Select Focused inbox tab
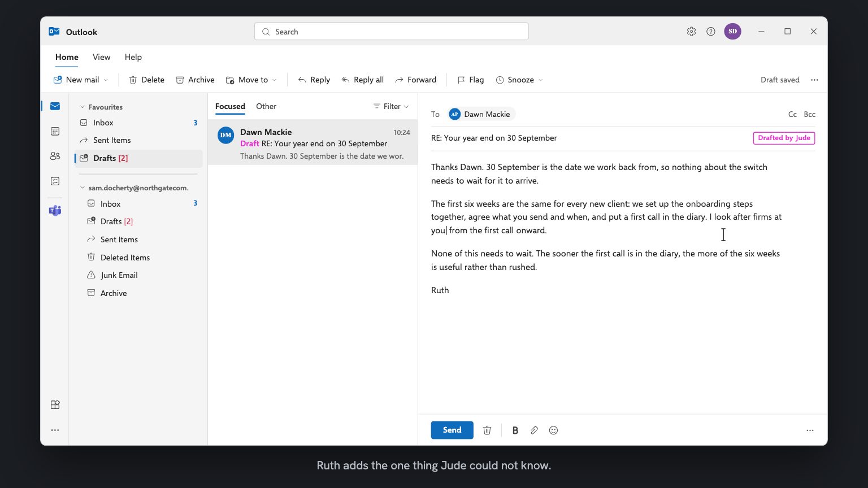868x488 pixels. point(230,106)
